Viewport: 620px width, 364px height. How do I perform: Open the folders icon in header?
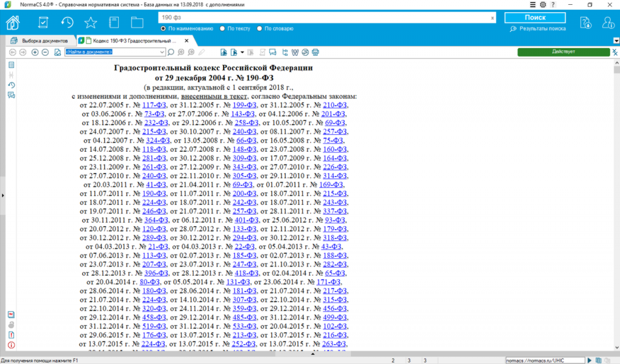[x=137, y=22]
